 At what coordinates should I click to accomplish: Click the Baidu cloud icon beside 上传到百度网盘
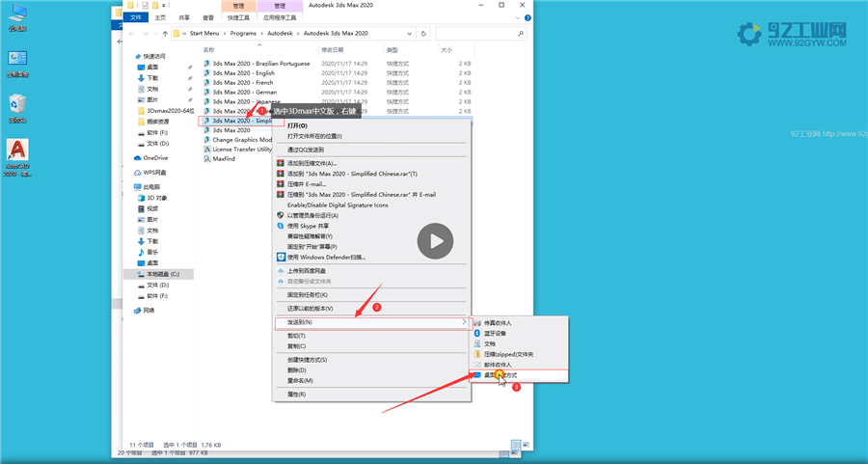(x=281, y=271)
